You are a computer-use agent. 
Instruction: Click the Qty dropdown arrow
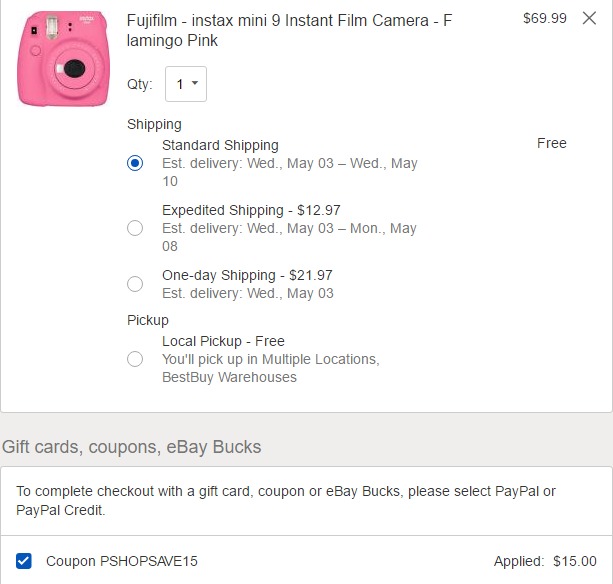[195, 84]
